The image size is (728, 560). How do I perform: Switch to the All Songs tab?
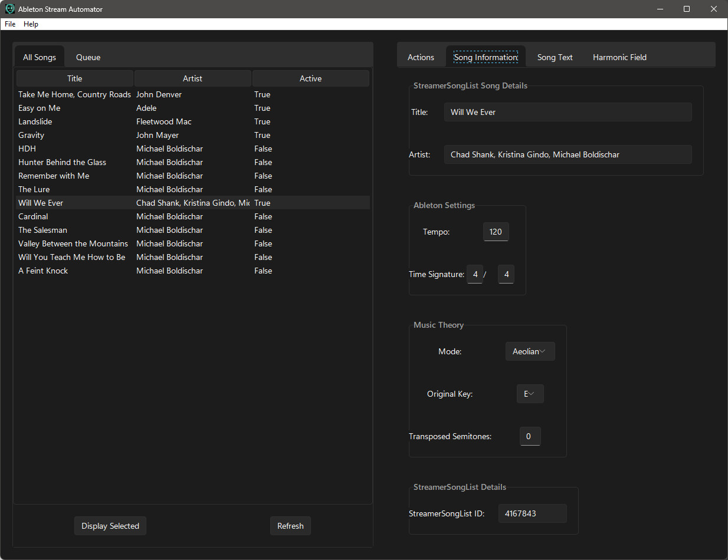[40, 57]
